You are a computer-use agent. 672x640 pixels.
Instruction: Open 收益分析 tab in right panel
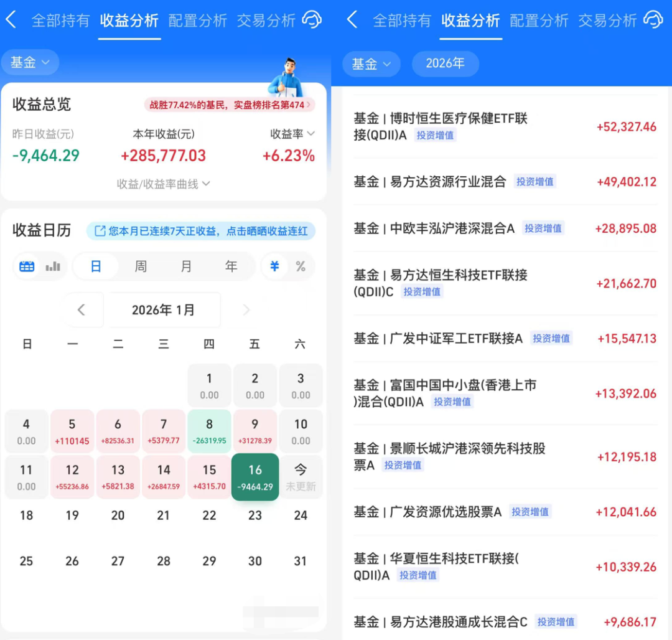[x=470, y=20]
